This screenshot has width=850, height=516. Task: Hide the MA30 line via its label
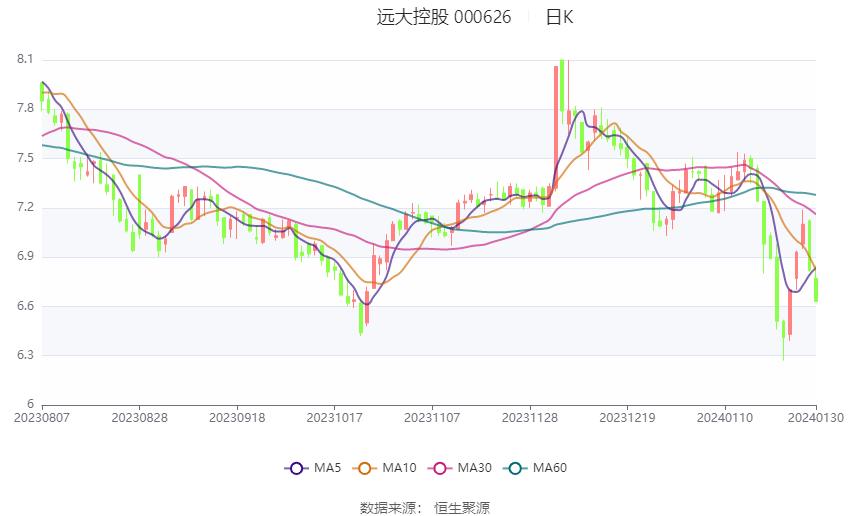coord(474,468)
